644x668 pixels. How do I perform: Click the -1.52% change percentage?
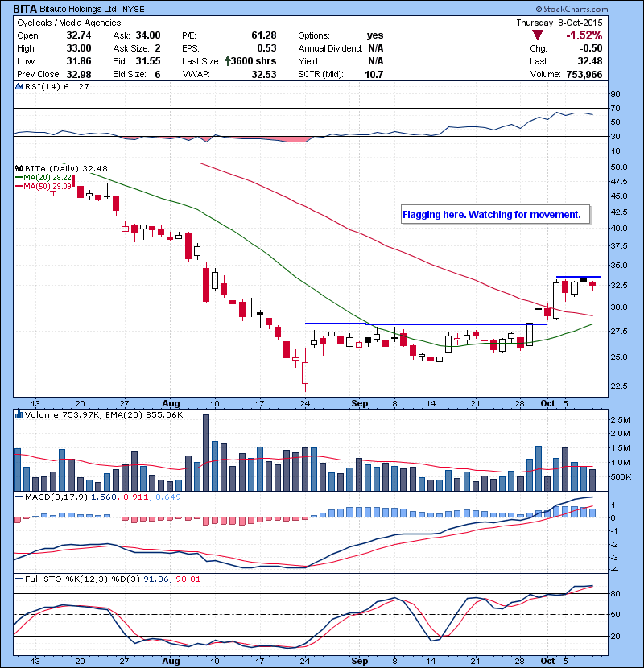[584, 35]
